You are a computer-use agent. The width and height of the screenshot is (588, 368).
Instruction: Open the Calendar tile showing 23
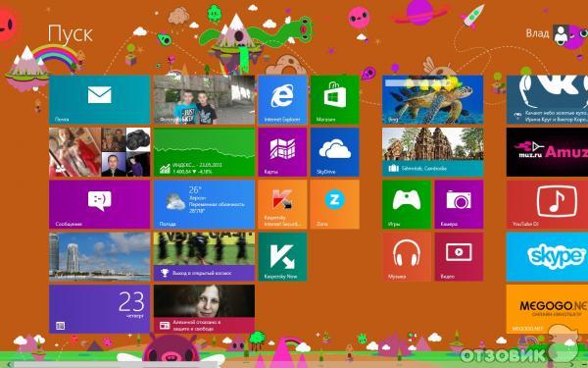click(99, 309)
